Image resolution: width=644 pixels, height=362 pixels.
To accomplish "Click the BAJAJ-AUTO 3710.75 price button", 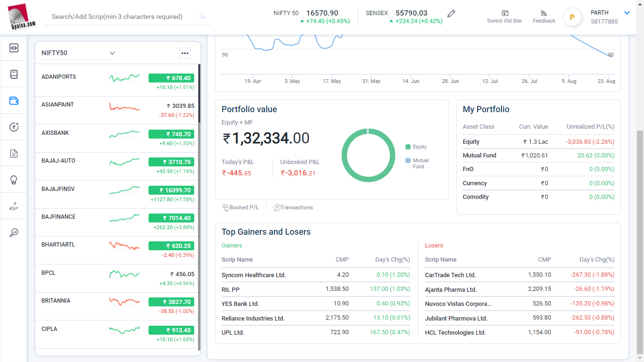I will (x=171, y=162).
